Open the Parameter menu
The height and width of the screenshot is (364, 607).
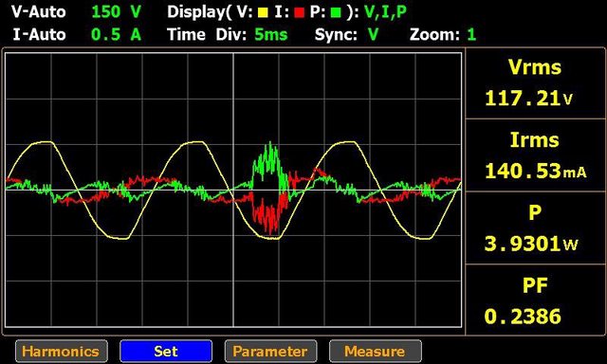coord(270,352)
